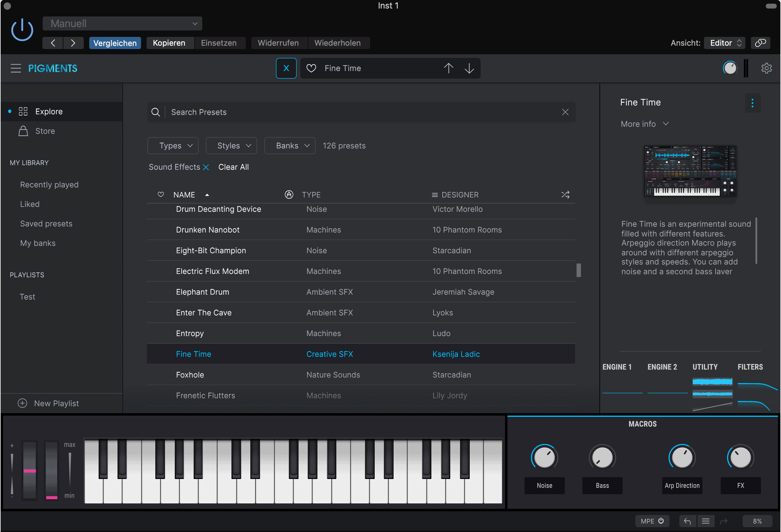Screen dimensions: 781x532
Task: Click the redo arrow in status bar
Action: tap(723, 521)
